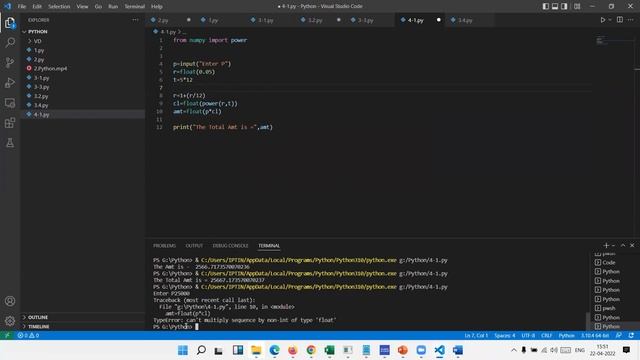The height and width of the screenshot is (360, 640).
Task: Collapse the PYTHON folder section
Action: (x=83, y=32)
